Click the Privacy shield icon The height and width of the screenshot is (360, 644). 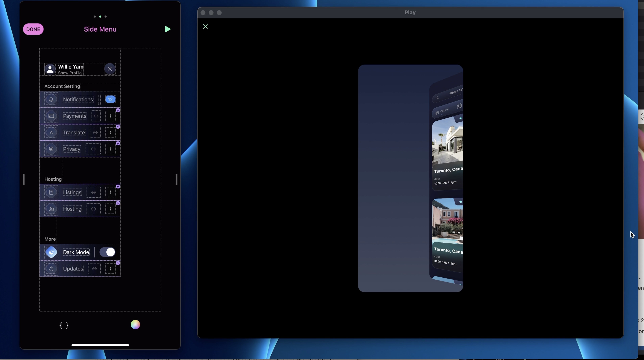pyautogui.click(x=51, y=149)
